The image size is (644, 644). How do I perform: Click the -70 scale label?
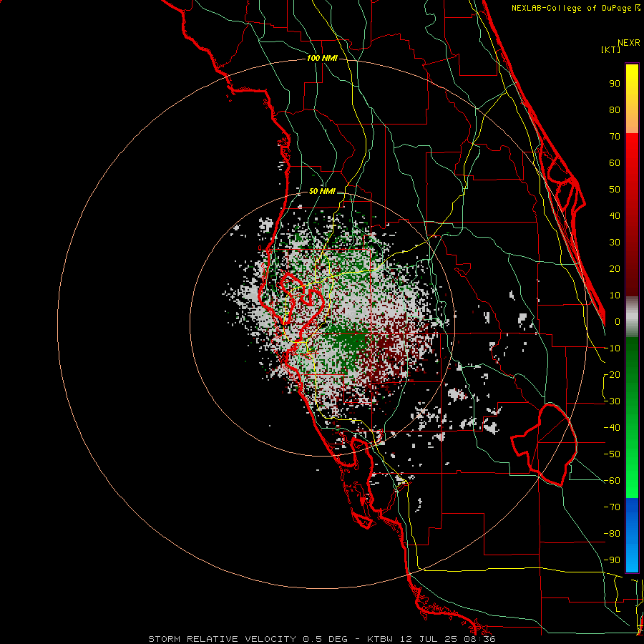[612, 507]
